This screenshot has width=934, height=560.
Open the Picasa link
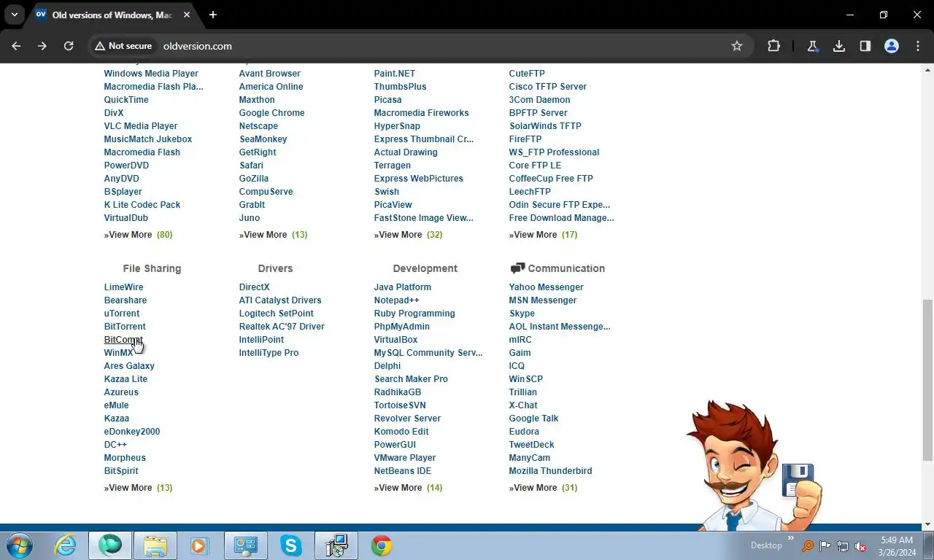pyautogui.click(x=387, y=100)
